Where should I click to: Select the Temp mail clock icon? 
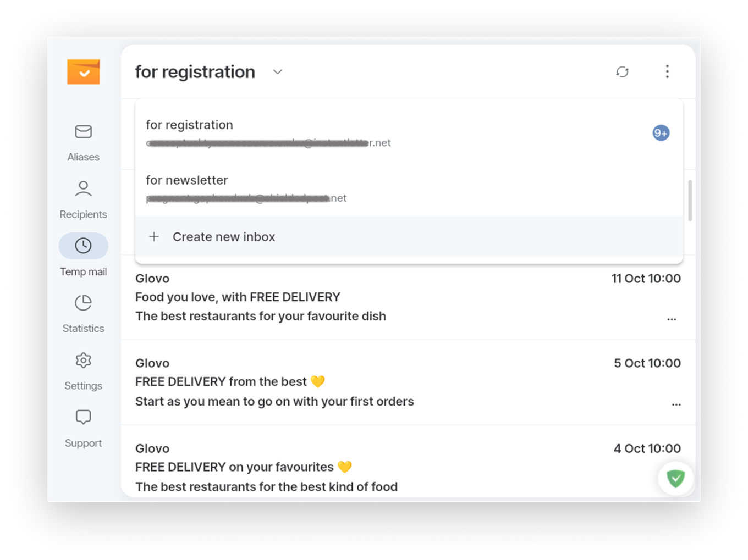[x=84, y=246]
